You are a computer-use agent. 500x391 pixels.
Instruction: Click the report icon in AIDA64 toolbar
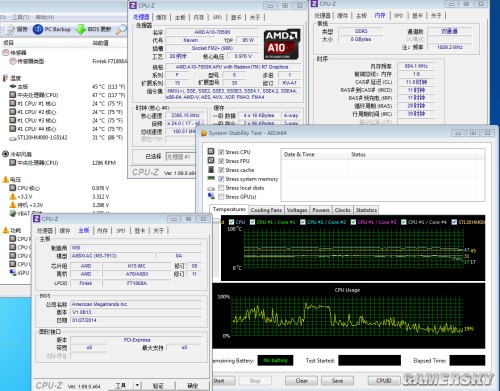tap(11, 29)
